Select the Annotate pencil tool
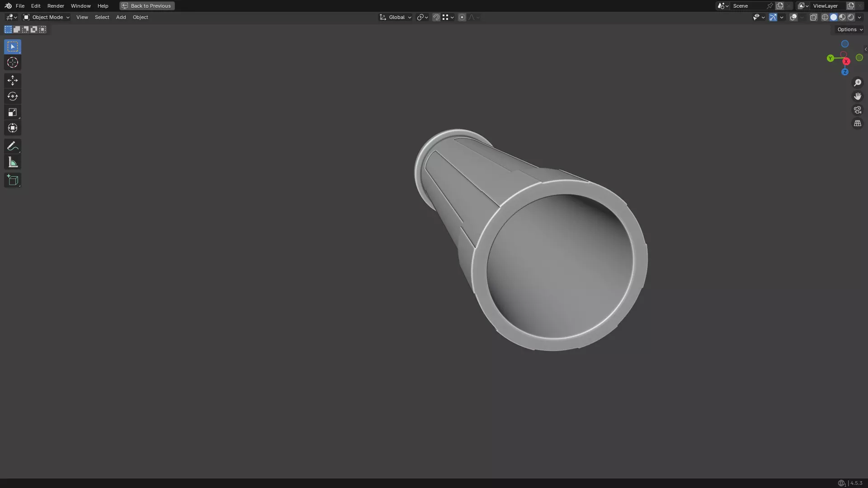The width and height of the screenshot is (868, 488). click(x=13, y=146)
